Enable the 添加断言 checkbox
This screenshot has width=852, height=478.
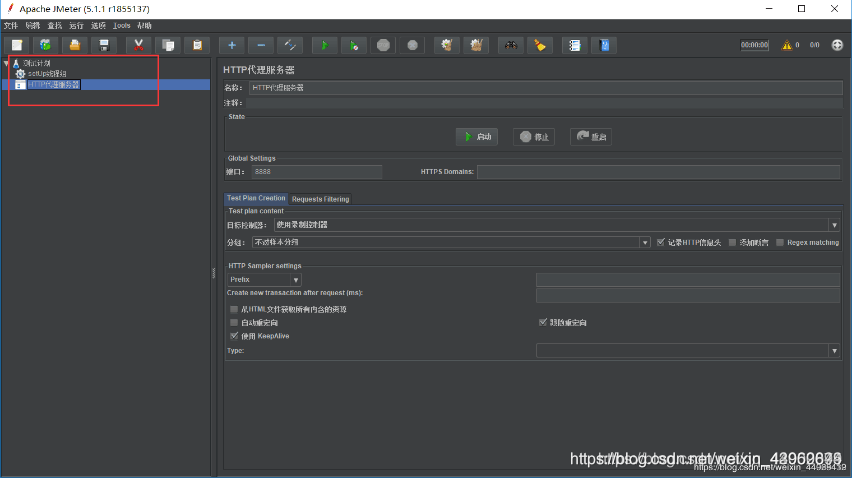732,242
